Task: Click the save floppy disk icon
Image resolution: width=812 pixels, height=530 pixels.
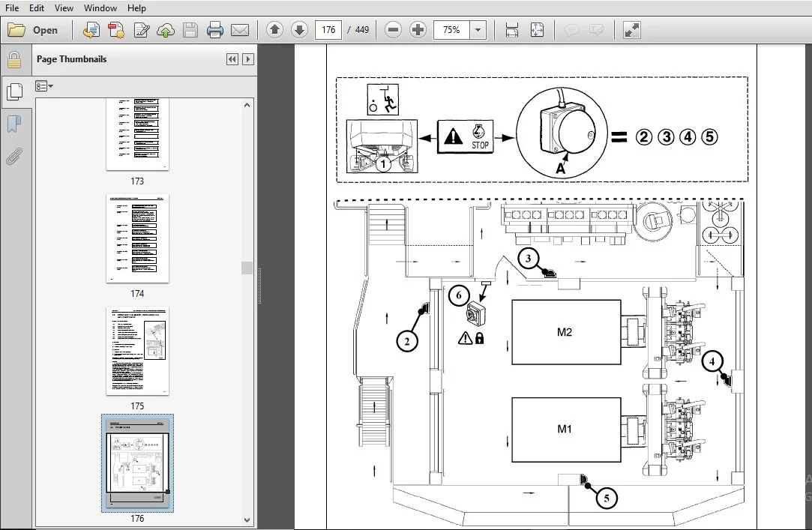Action: [x=190, y=30]
